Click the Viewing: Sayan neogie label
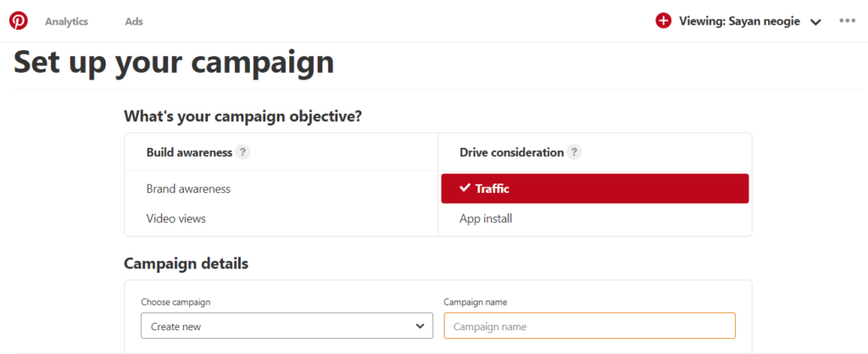Screen dimensions: 868x354 click(739, 21)
